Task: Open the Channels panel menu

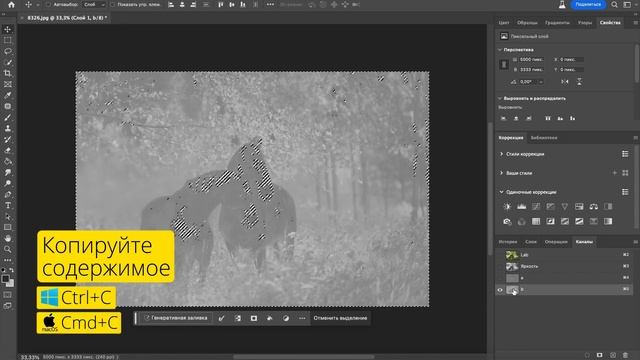Action: (635, 242)
